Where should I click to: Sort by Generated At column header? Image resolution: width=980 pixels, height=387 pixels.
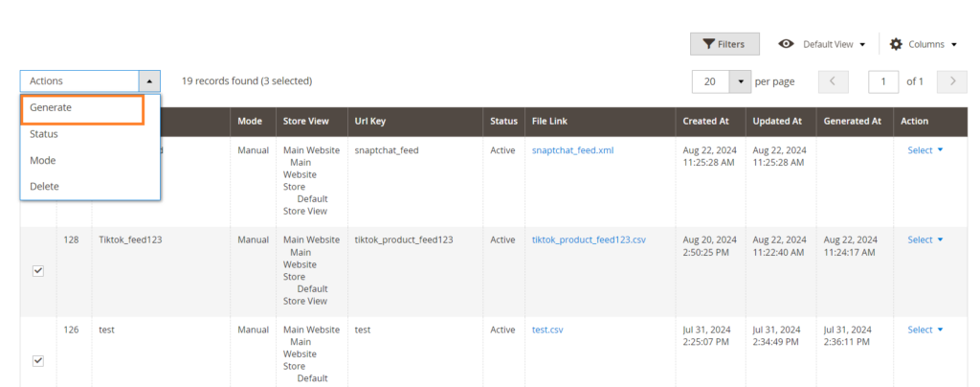(850, 122)
